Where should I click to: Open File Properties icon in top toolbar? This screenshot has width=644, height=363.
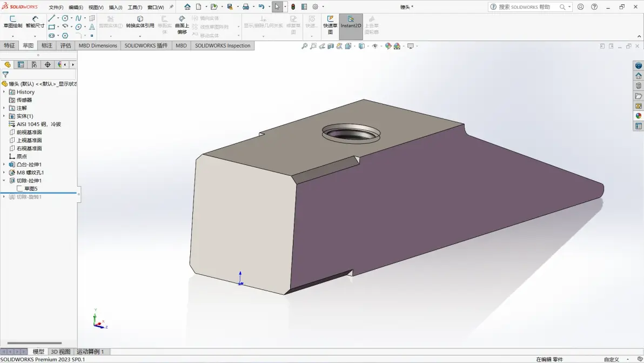click(x=304, y=6)
